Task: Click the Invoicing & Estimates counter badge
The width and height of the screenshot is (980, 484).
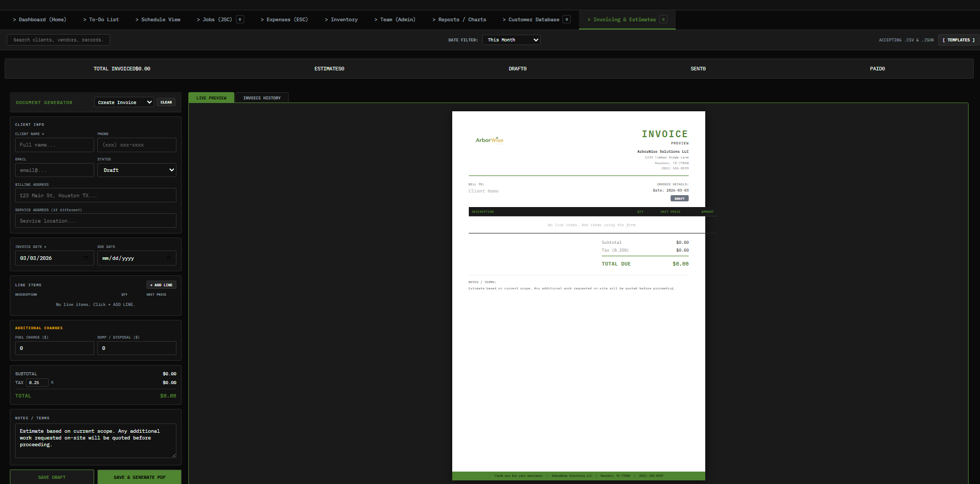Action: 663,19
